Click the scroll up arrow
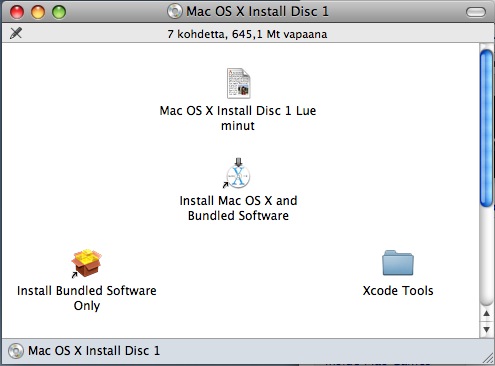This screenshot has width=495, height=366. [486, 314]
